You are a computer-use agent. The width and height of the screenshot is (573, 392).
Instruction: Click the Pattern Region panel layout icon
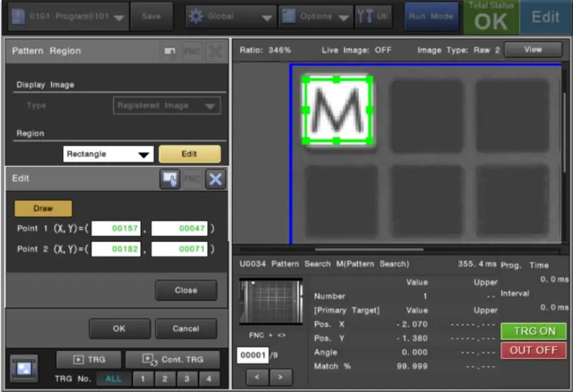[x=169, y=51]
